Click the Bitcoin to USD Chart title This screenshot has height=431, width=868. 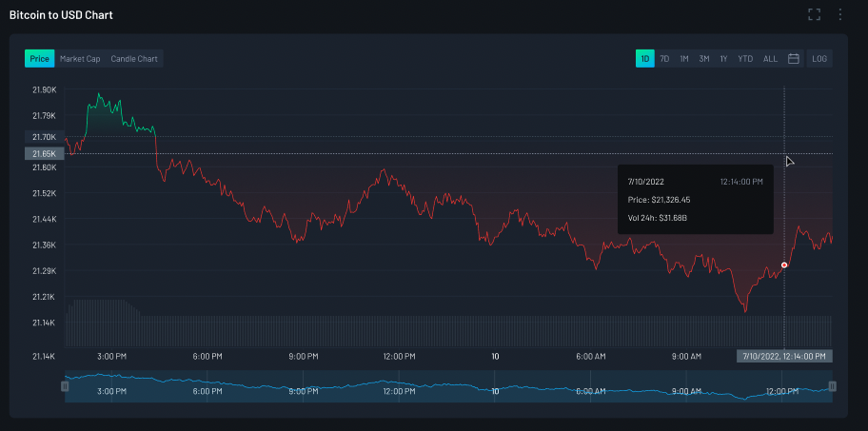click(x=61, y=15)
